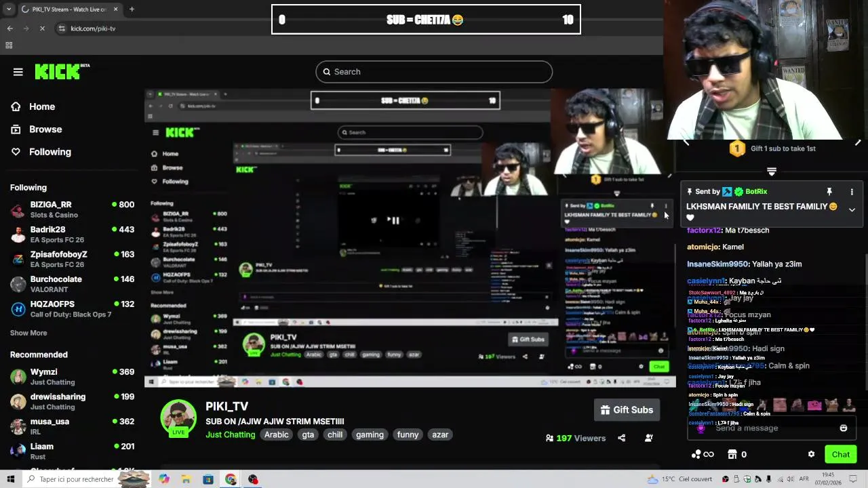Click username atomicjo in chat
868x488 pixels.
[703, 247]
